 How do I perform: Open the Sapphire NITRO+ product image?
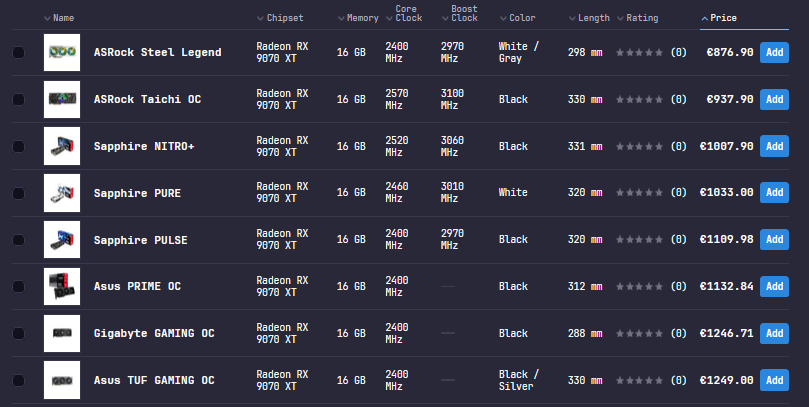[62, 146]
